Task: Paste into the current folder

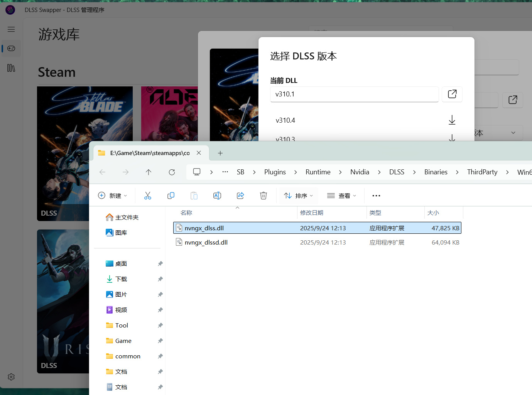Action: tap(194, 196)
